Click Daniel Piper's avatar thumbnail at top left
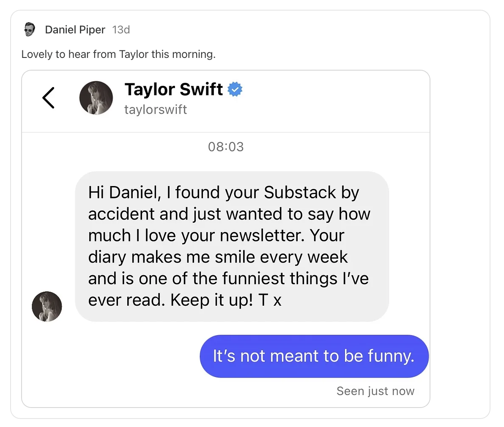The height and width of the screenshot is (427, 504). click(29, 30)
